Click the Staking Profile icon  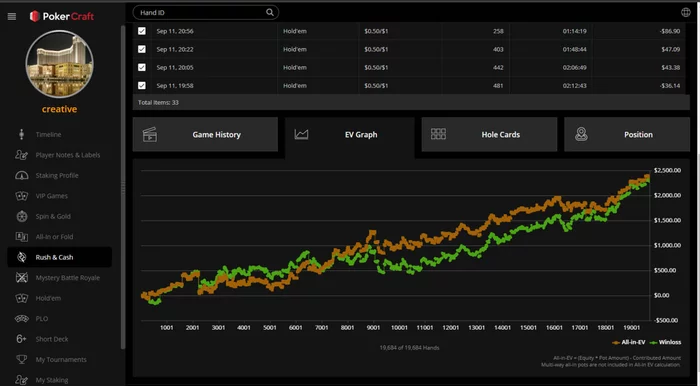pyautogui.click(x=21, y=175)
